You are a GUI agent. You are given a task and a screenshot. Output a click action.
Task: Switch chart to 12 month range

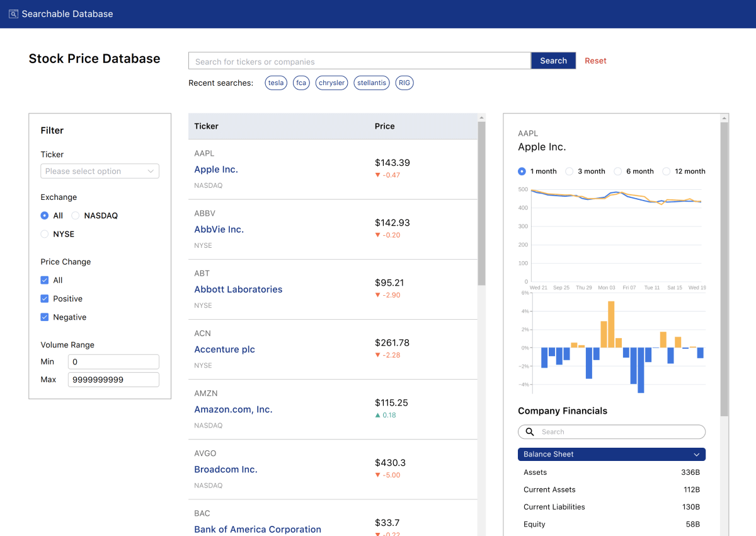[x=667, y=172]
